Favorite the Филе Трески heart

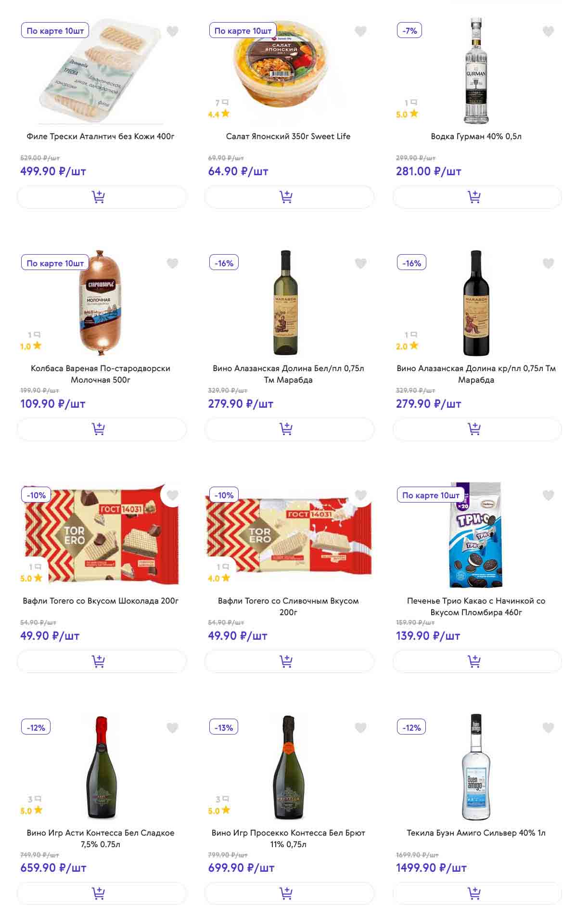(172, 31)
